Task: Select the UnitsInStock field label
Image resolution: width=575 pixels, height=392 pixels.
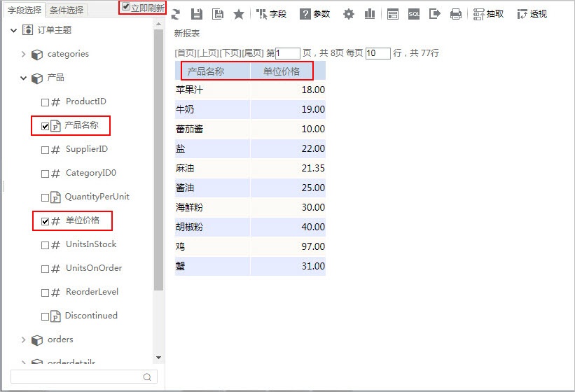Action: 91,244
